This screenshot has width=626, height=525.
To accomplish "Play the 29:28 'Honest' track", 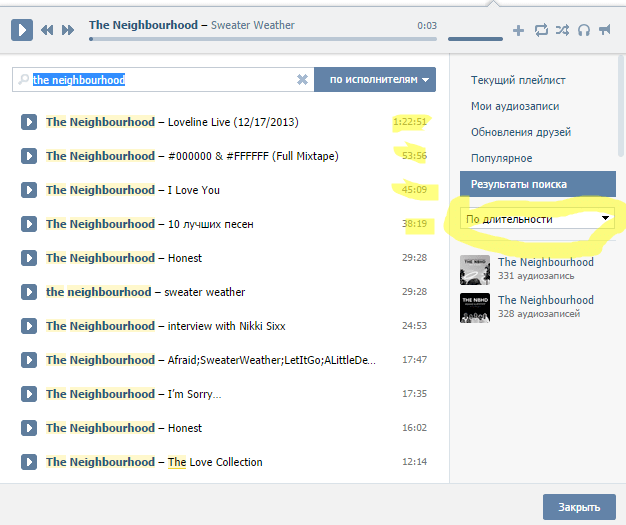I will [x=29, y=258].
